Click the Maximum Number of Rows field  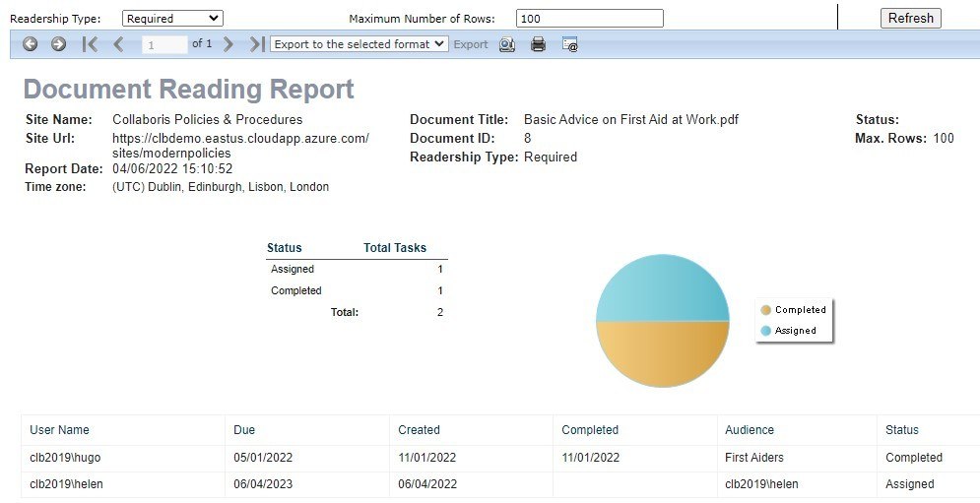[x=589, y=18]
